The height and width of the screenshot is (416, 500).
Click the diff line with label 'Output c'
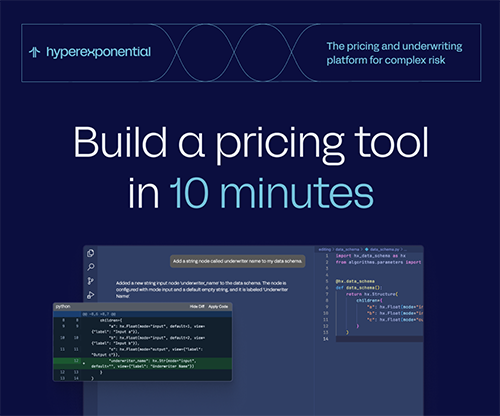click(x=147, y=352)
